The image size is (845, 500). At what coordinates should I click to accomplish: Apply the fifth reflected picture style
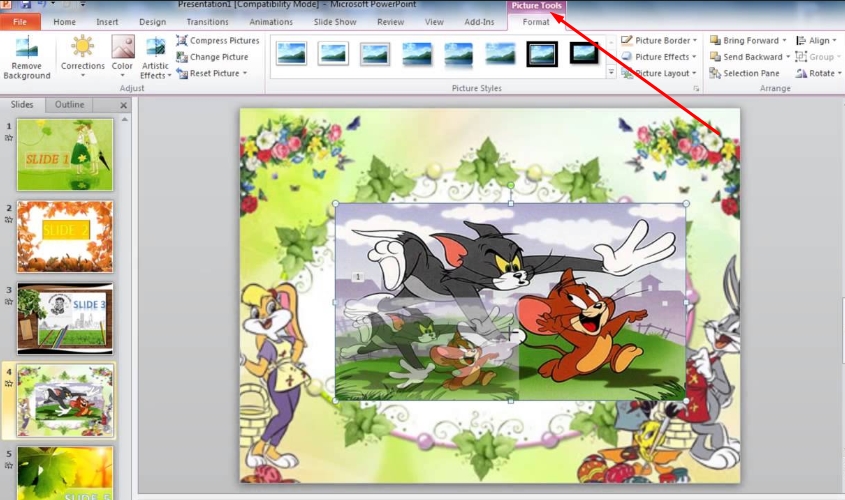tap(459, 54)
